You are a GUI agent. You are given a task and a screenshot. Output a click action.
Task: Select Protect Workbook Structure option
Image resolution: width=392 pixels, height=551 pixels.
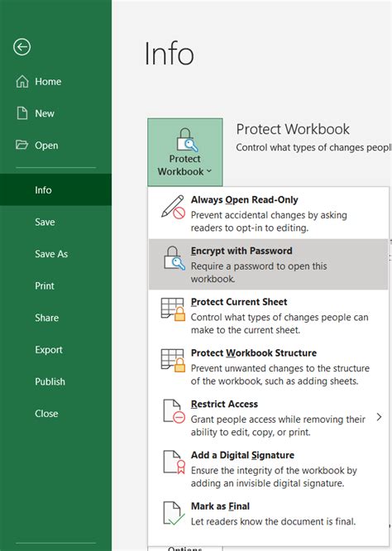click(268, 367)
